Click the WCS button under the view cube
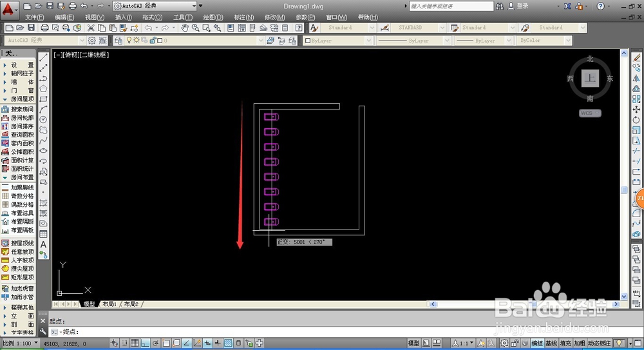Screen dimensions: 644x350 pos(590,113)
